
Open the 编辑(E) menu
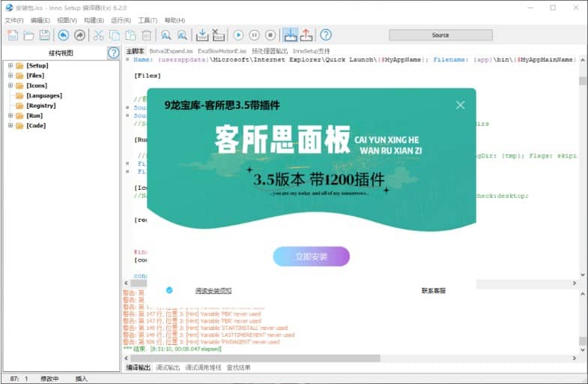pos(40,20)
